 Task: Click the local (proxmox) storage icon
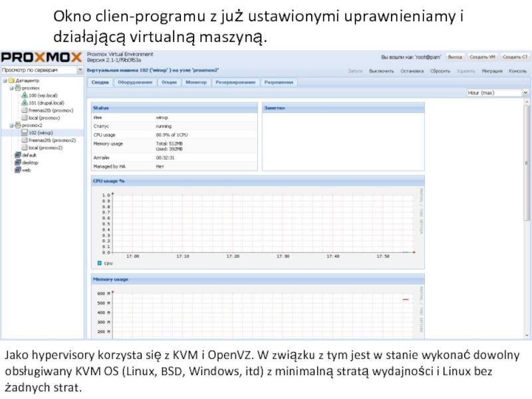pyautogui.click(x=25, y=118)
